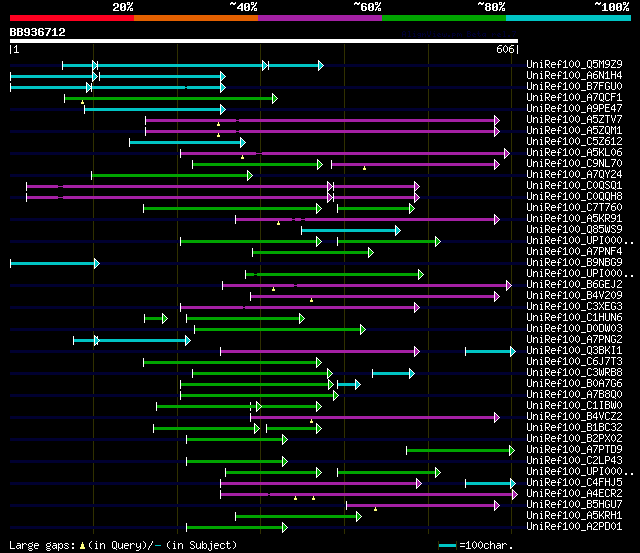Open the UniRef100_A7PNG2 subject entry

(x=574, y=340)
